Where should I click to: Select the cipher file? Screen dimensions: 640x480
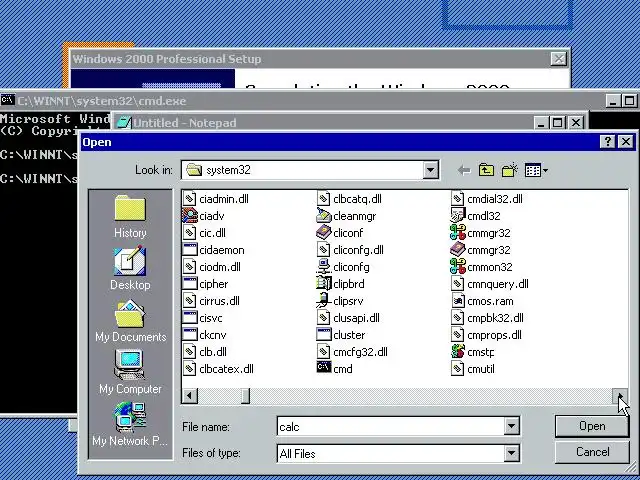click(205, 284)
